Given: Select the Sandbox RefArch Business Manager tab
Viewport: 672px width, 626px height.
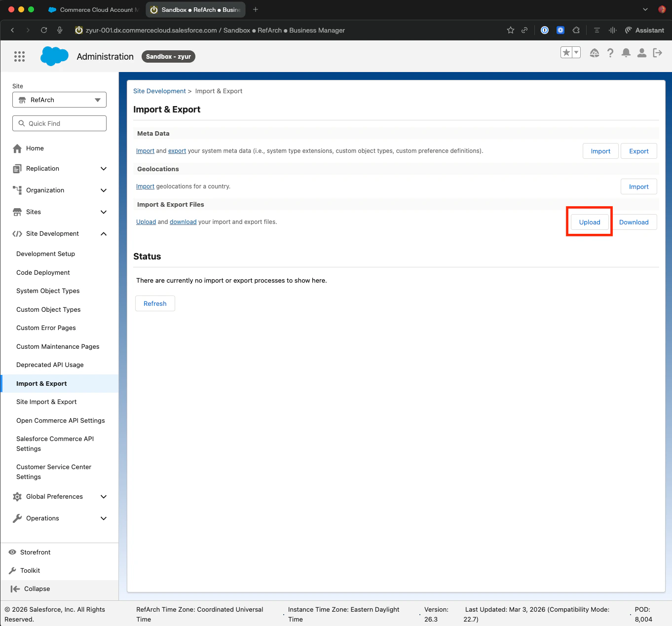Looking at the screenshot, I should tap(196, 10).
